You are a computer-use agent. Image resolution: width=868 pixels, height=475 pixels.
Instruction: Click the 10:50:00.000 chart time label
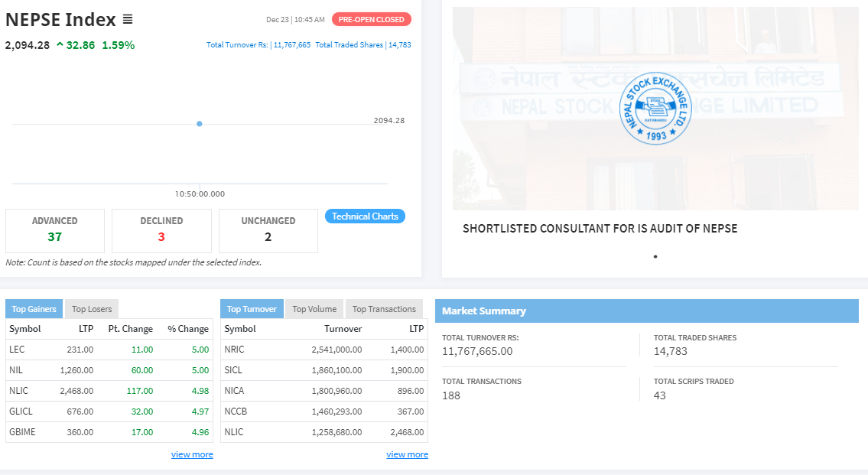pyautogui.click(x=200, y=194)
